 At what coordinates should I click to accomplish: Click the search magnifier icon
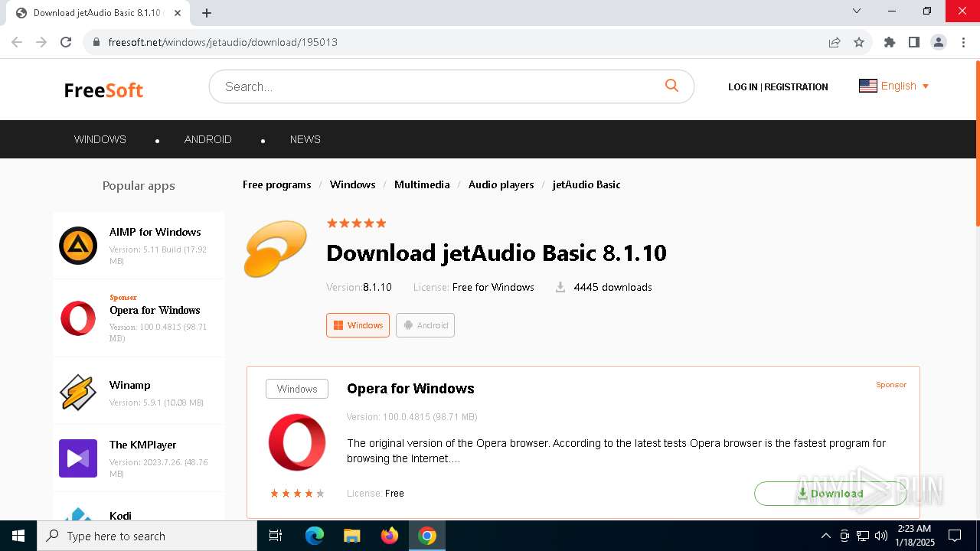point(671,86)
